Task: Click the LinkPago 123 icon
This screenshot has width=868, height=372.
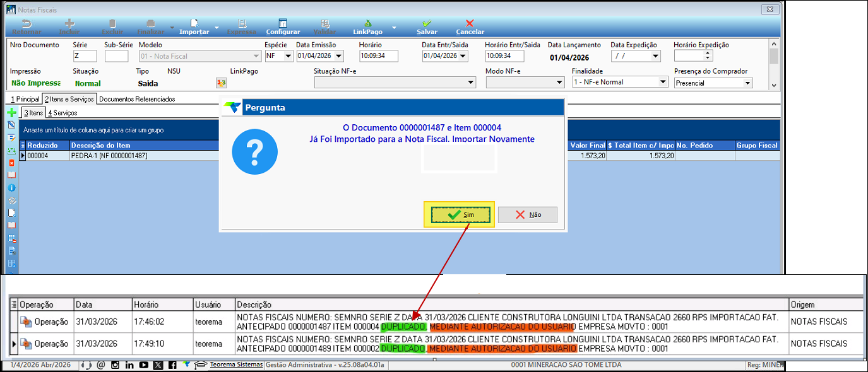Action: [221, 83]
